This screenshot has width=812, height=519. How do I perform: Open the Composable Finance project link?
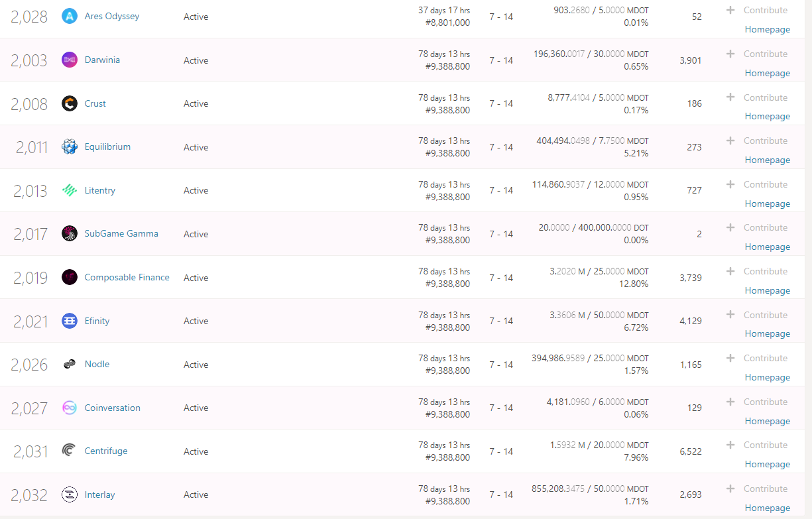pyautogui.click(x=127, y=277)
